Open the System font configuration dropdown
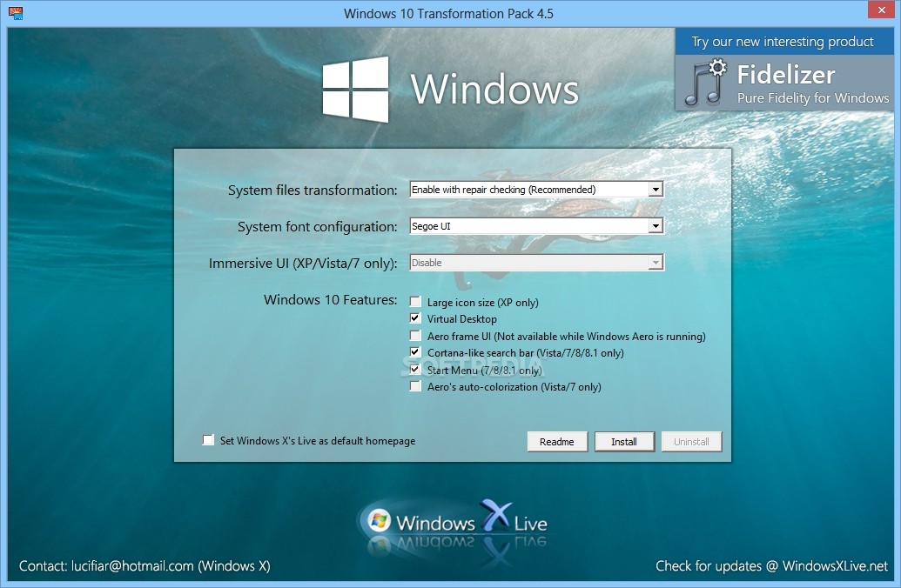 (x=656, y=225)
